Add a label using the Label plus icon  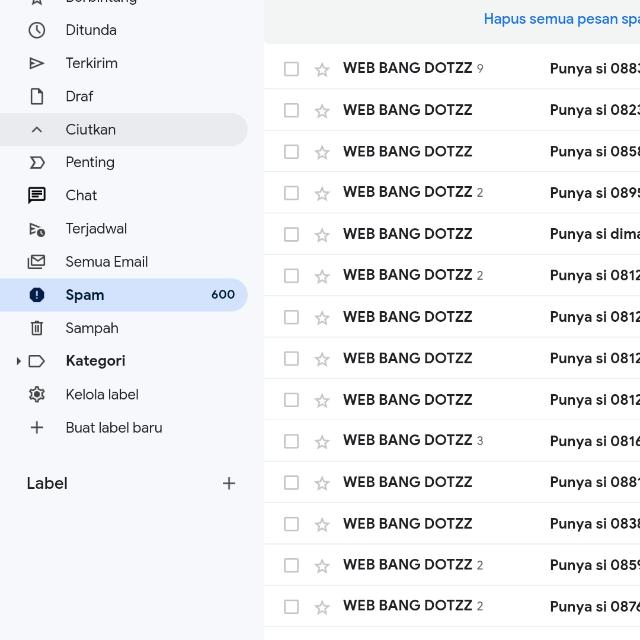click(229, 483)
